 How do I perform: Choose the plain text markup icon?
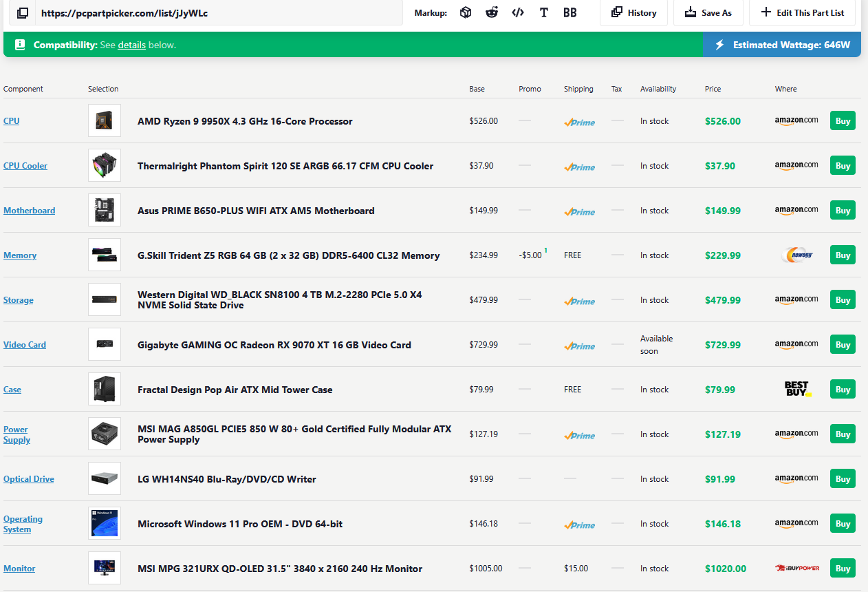544,12
